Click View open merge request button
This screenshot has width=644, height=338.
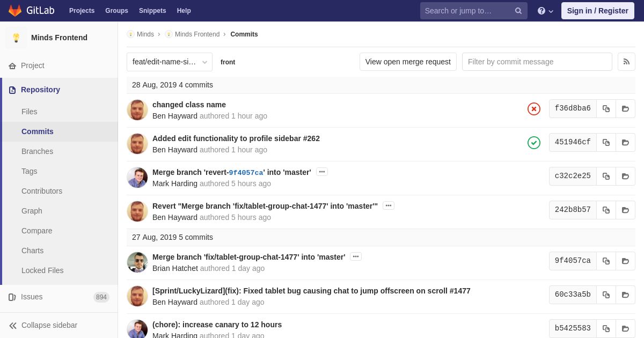coord(407,62)
